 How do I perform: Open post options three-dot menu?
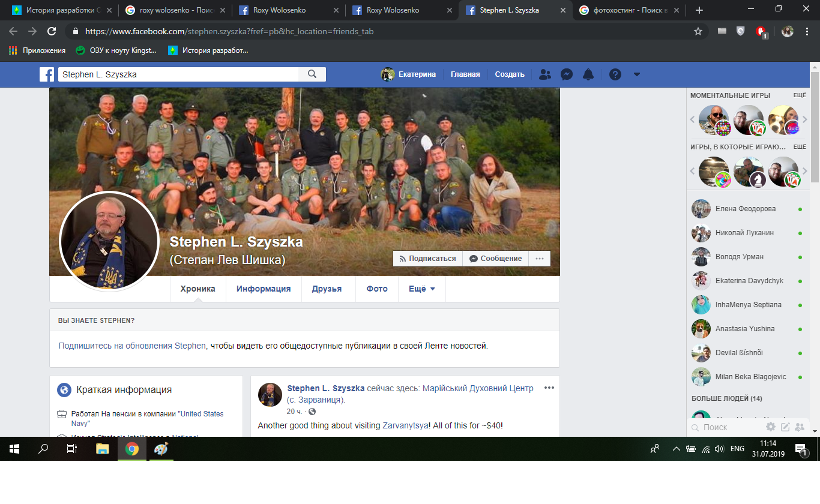pyautogui.click(x=549, y=388)
